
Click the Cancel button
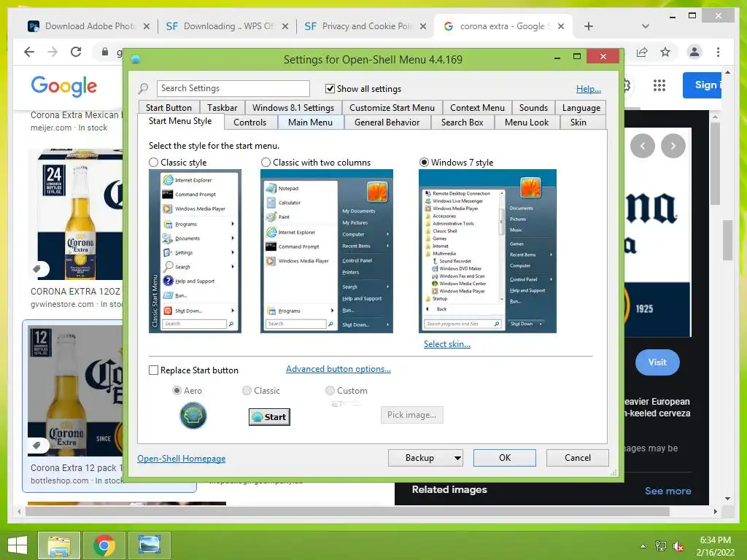(x=578, y=458)
